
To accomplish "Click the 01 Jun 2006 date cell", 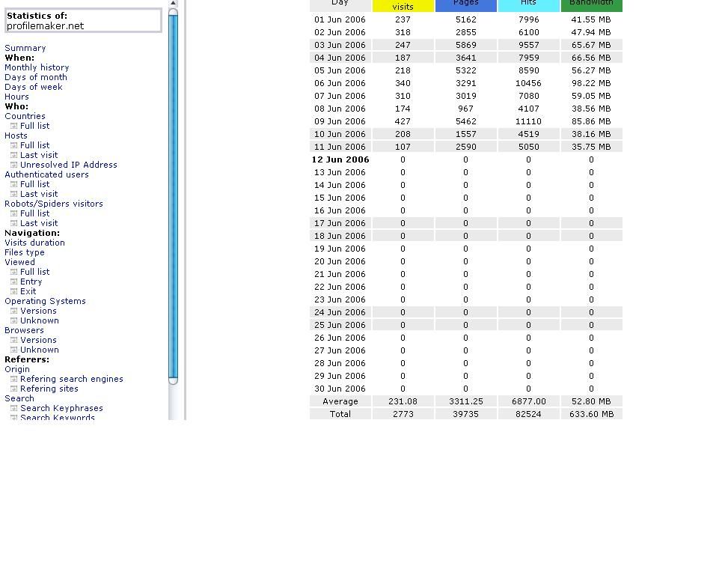I will pos(340,19).
